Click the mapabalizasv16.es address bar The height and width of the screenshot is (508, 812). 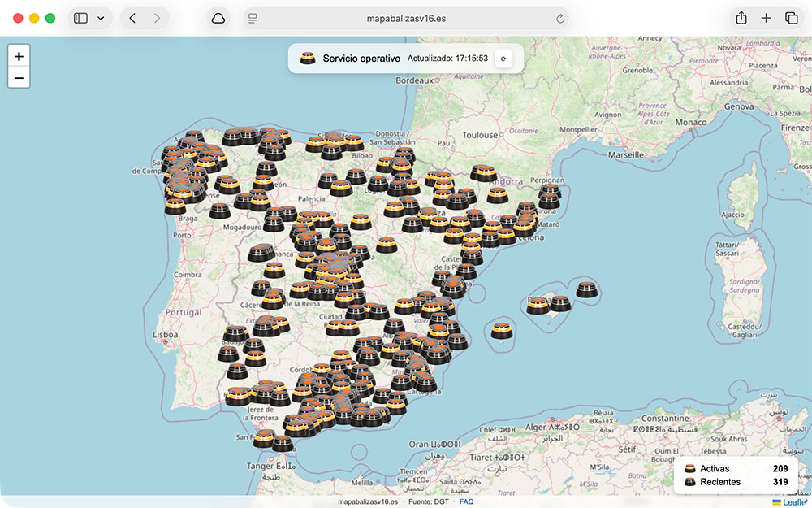[406, 17]
